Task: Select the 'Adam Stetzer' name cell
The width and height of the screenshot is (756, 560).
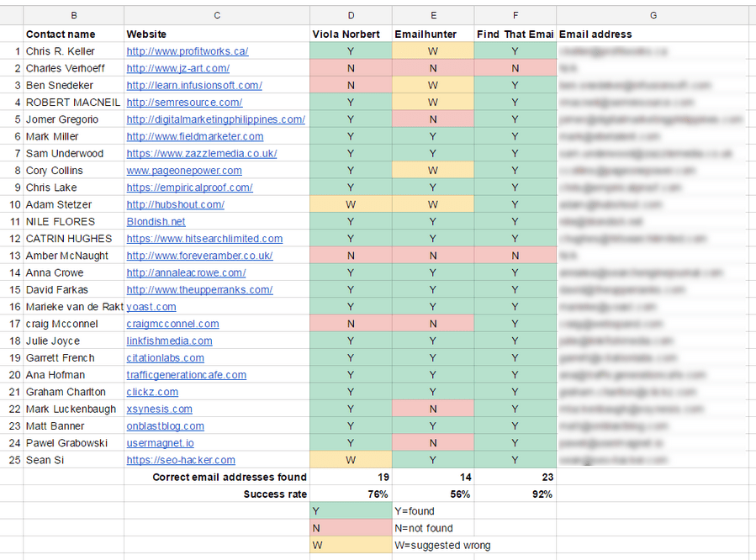Action: [x=73, y=204]
